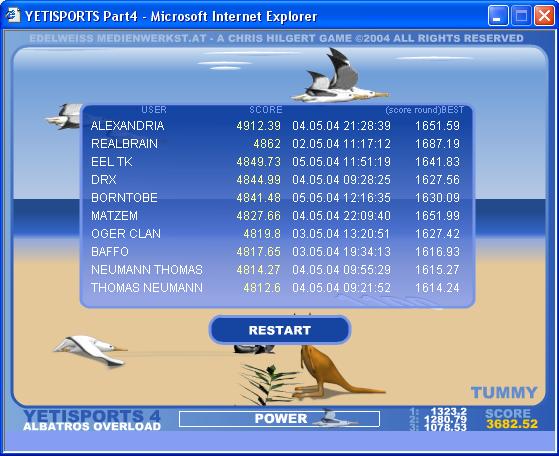Click the TUMMY label text
Screen dimensions: 559x456
tap(504, 393)
